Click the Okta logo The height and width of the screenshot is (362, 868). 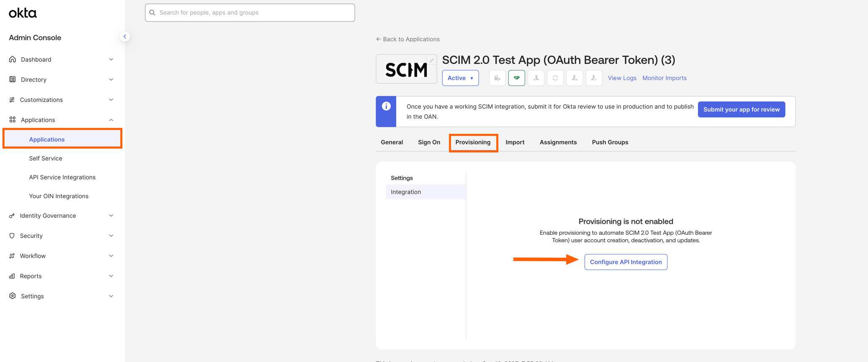pos(23,13)
